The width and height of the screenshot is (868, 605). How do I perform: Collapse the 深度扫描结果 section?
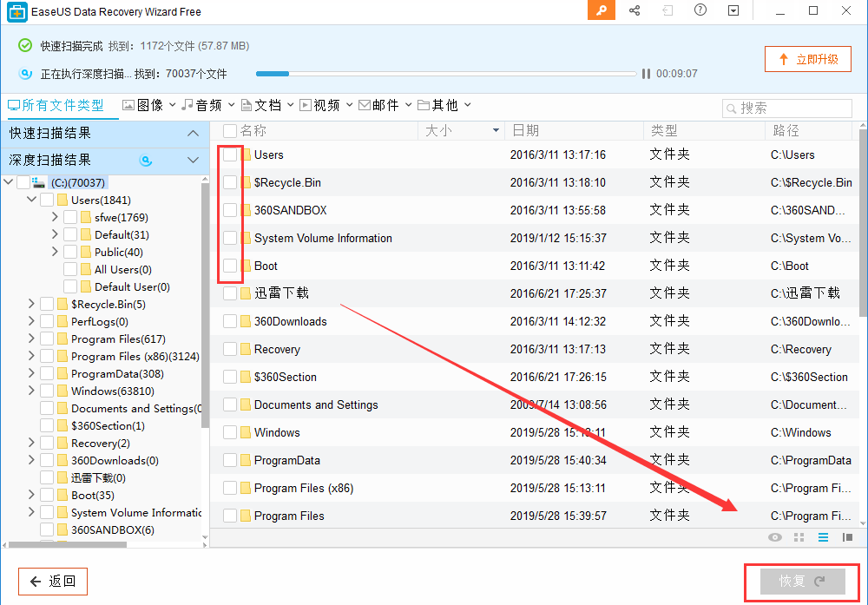click(x=194, y=160)
